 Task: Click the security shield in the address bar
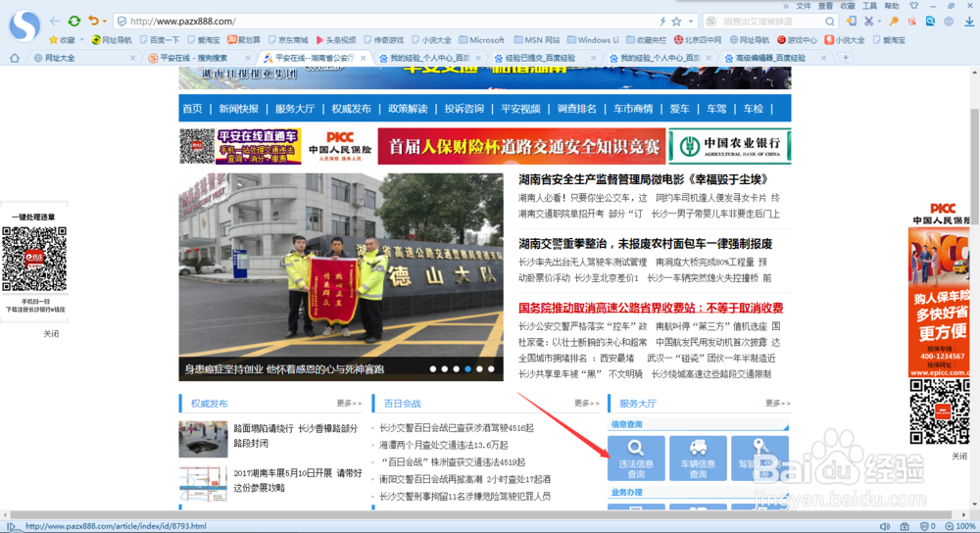coord(122,22)
